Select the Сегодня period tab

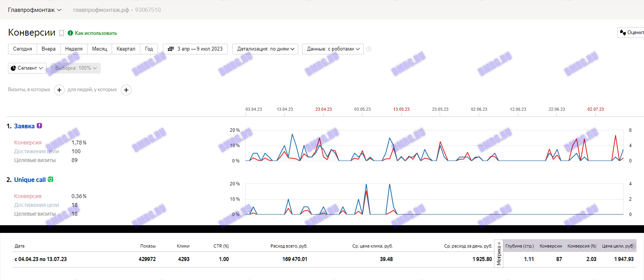[x=23, y=49]
